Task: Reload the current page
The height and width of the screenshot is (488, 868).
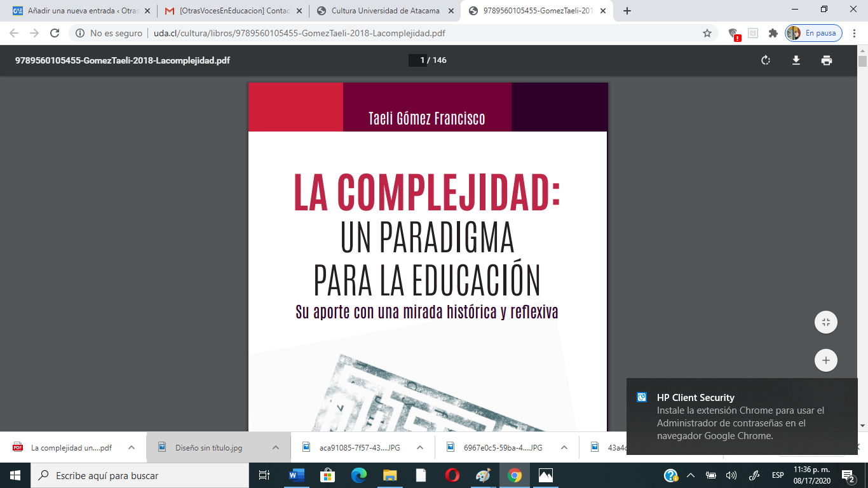Action: 55,33
